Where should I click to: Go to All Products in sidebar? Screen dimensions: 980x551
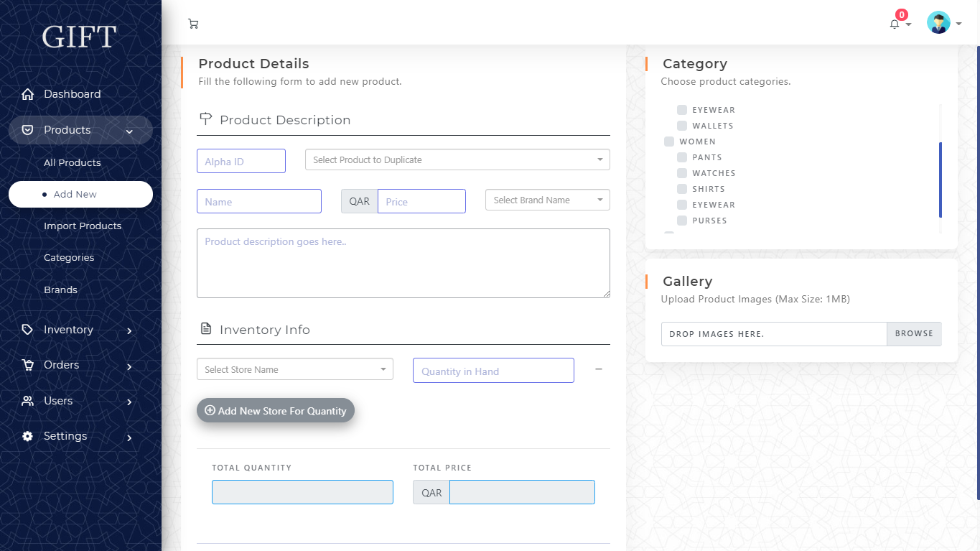(72, 162)
